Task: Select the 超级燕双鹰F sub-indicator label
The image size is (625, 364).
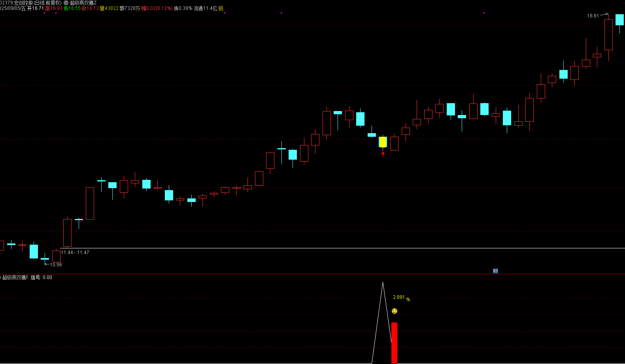Action: [x=15, y=277]
